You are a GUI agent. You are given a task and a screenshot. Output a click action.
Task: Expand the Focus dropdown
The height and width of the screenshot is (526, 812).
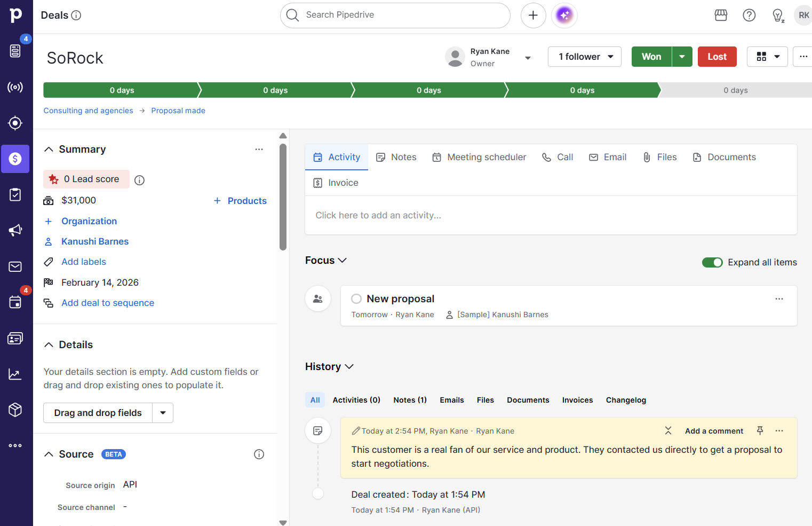[x=342, y=260]
